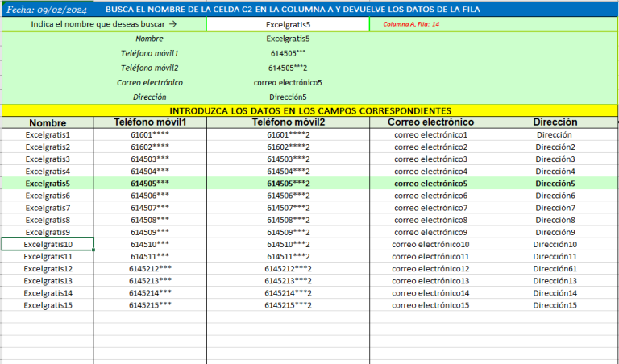
Task: Select the cell Excelgratis15
Action: tap(48, 306)
